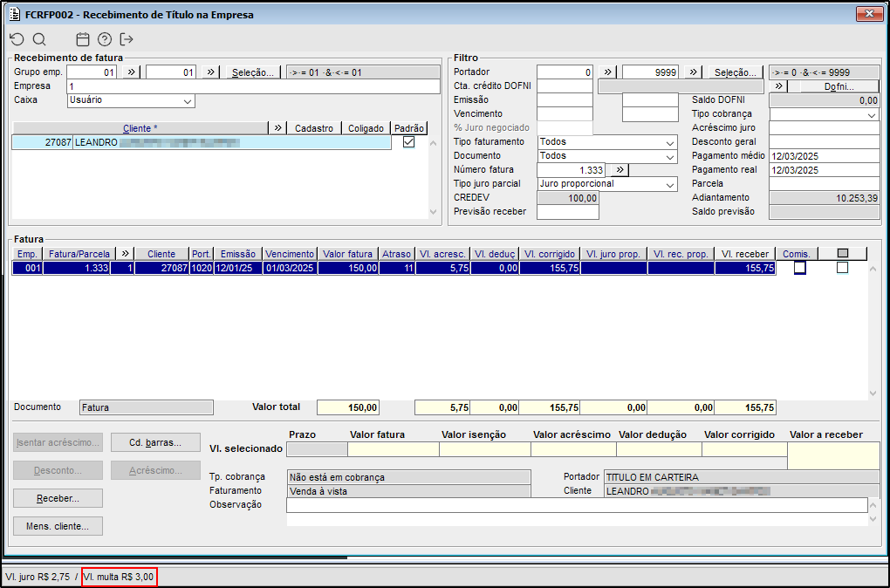The width and height of the screenshot is (890, 588).
Task: Click the Vl. receber column header
Action: [x=745, y=254]
